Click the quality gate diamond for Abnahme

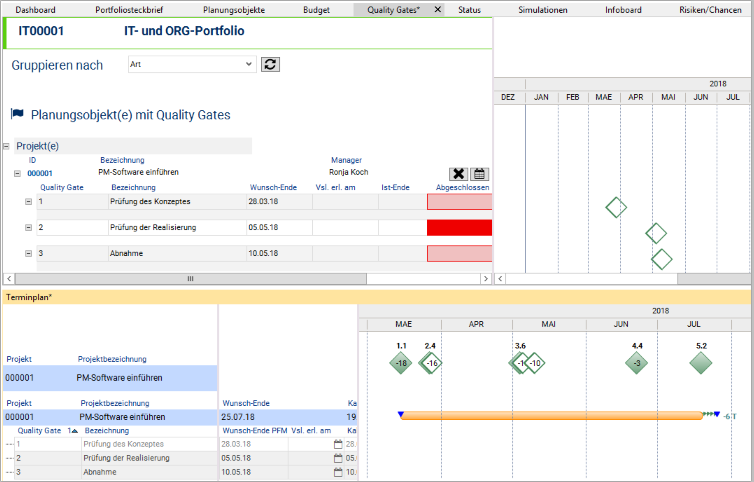tap(661, 259)
